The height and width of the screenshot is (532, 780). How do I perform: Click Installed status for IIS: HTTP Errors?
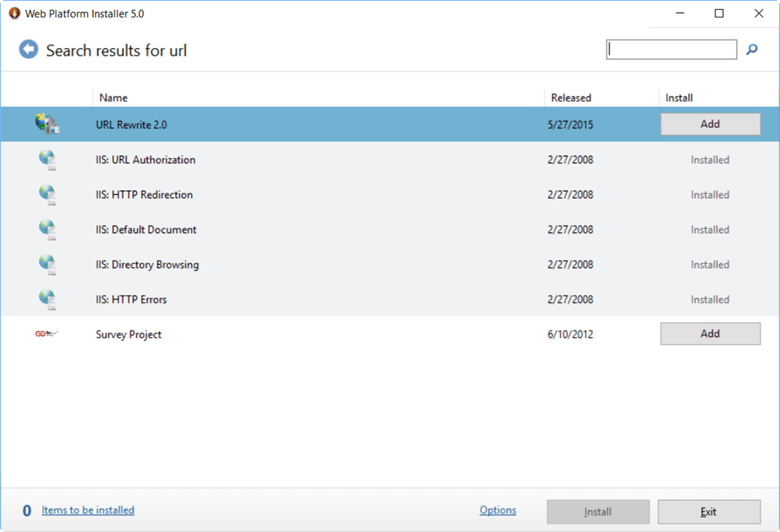pyautogui.click(x=710, y=299)
